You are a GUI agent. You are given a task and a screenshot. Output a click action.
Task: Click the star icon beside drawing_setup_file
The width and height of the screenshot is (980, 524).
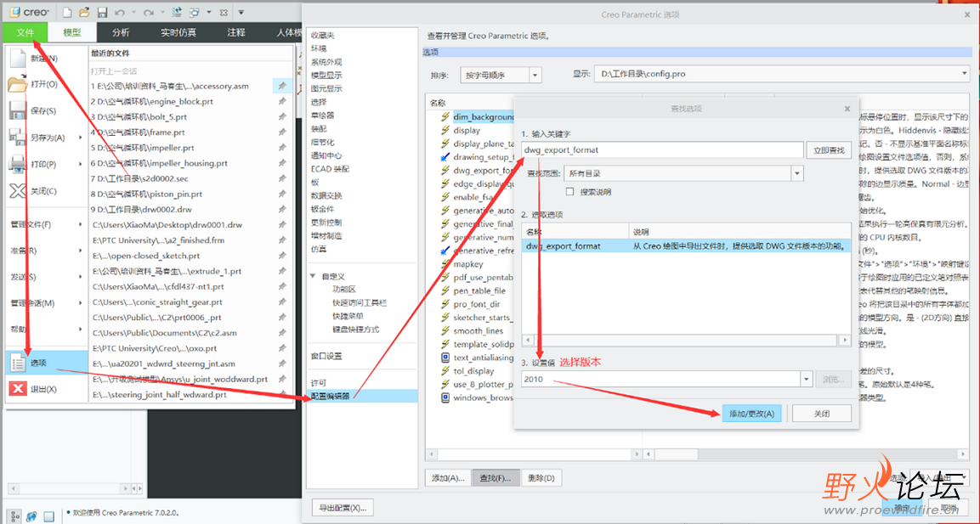pyautogui.click(x=445, y=157)
